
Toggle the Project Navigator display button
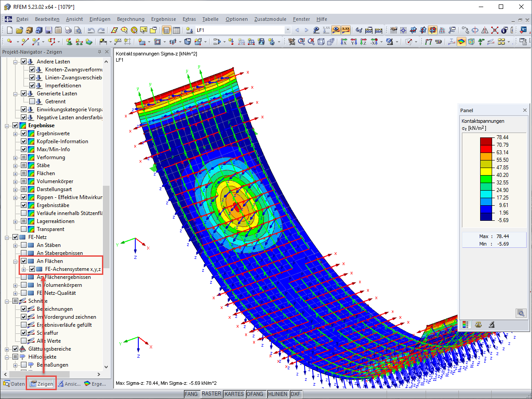[x=166, y=30]
